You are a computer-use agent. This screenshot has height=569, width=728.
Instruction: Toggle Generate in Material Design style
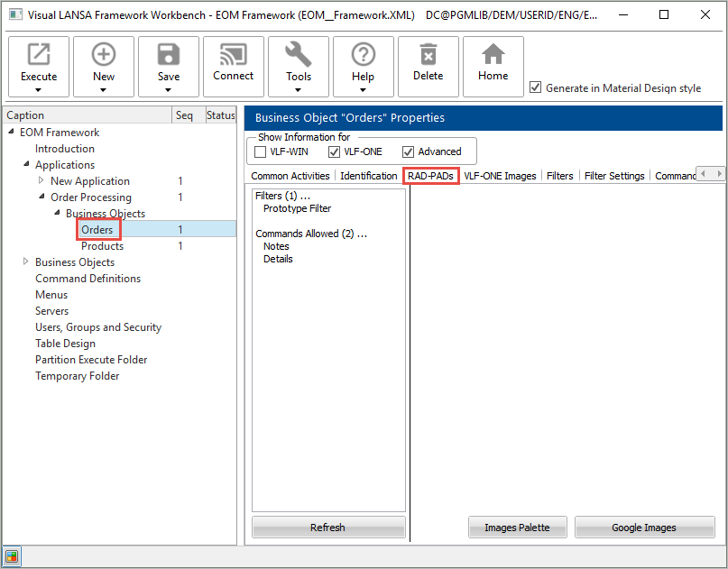coord(536,87)
